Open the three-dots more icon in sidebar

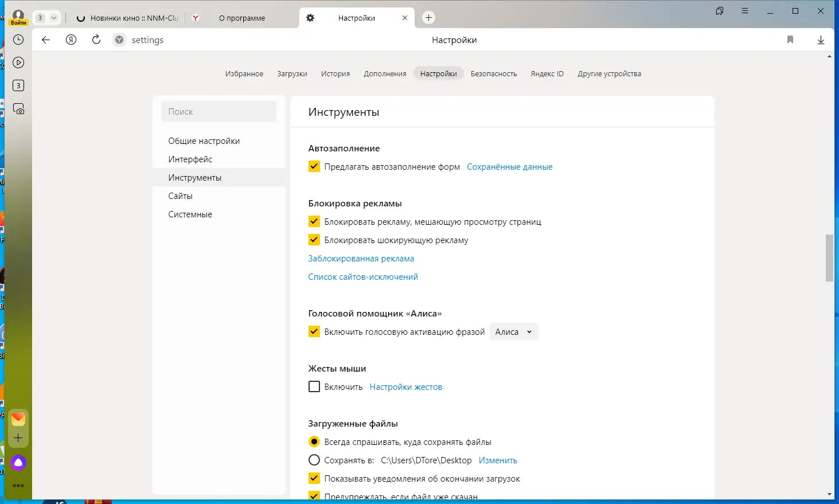click(x=18, y=486)
